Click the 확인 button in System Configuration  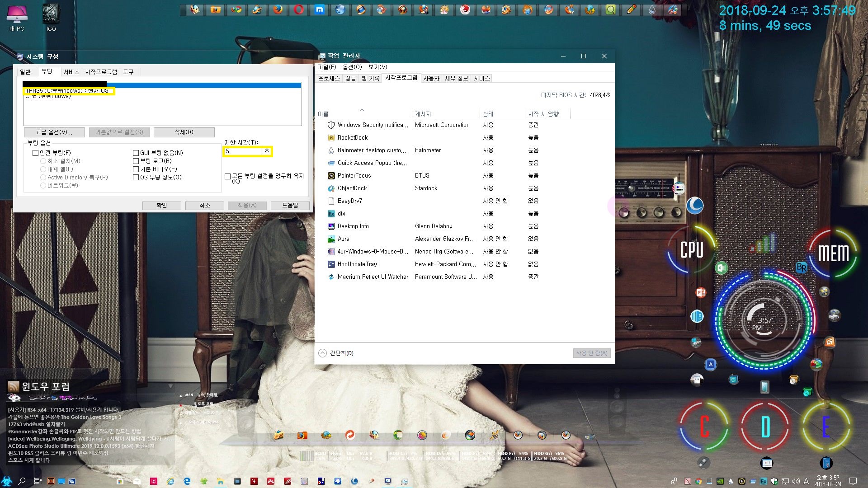tap(162, 205)
